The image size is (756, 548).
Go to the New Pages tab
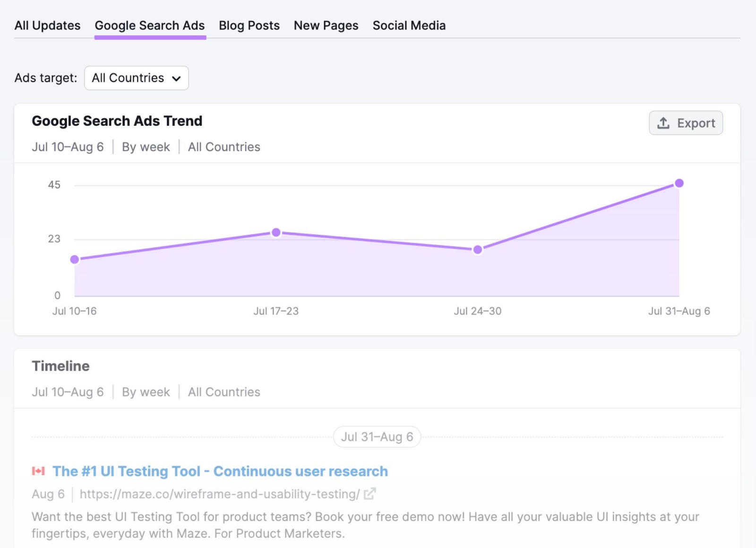pos(326,26)
